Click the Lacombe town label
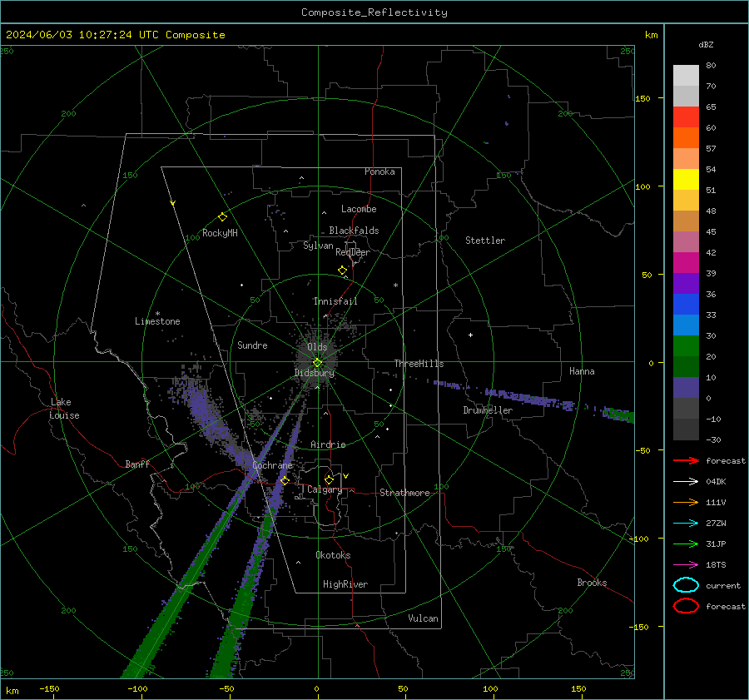 click(x=359, y=209)
